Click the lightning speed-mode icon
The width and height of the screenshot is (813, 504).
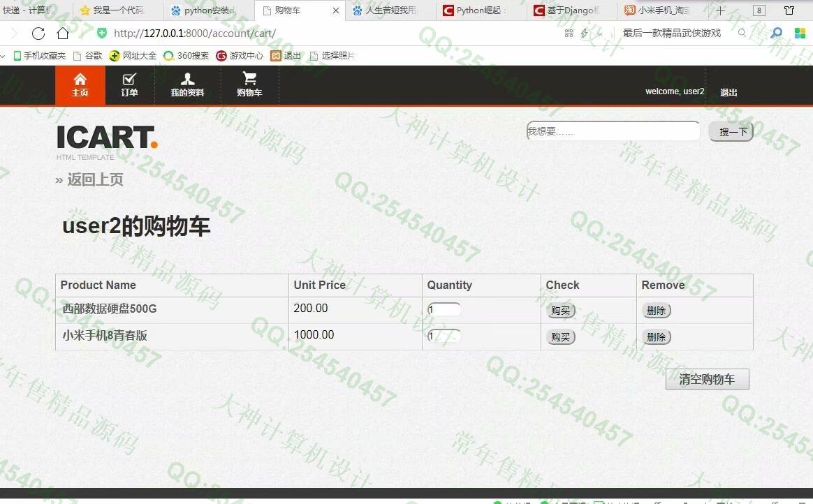pyautogui.click(x=585, y=33)
